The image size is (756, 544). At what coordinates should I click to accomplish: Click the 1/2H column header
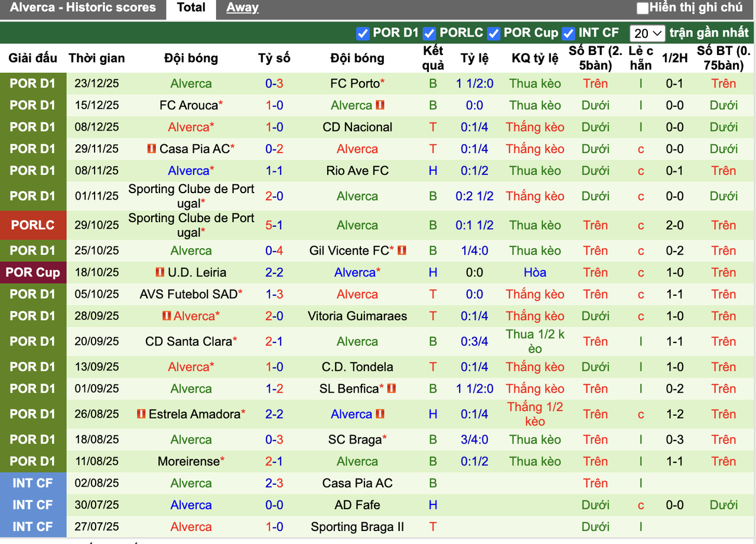click(675, 58)
